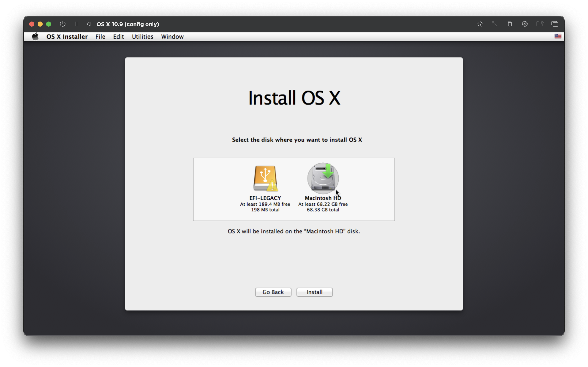This screenshot has height=367, width=588.
Task: Toggle capture mouse cursor icon
Action: (x=480, y=24)
